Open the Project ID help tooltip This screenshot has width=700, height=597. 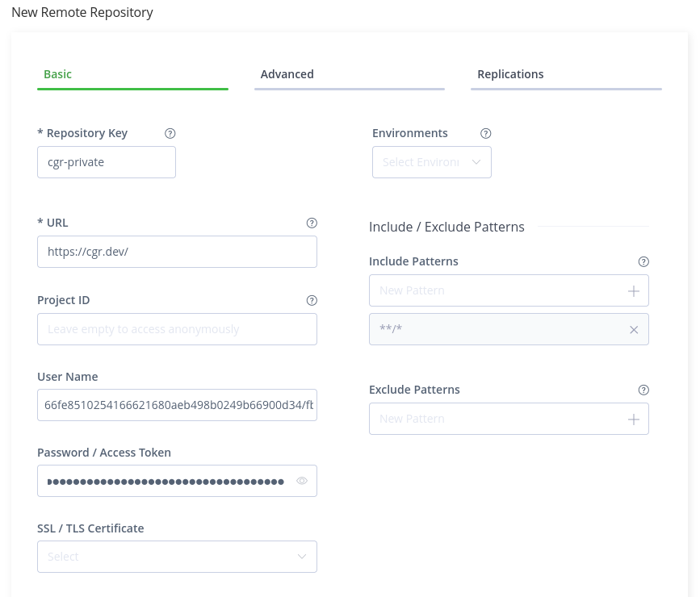coord(312,300)
